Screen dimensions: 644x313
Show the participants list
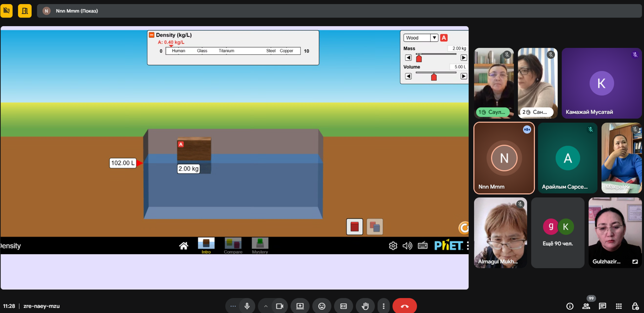(586, 306)
